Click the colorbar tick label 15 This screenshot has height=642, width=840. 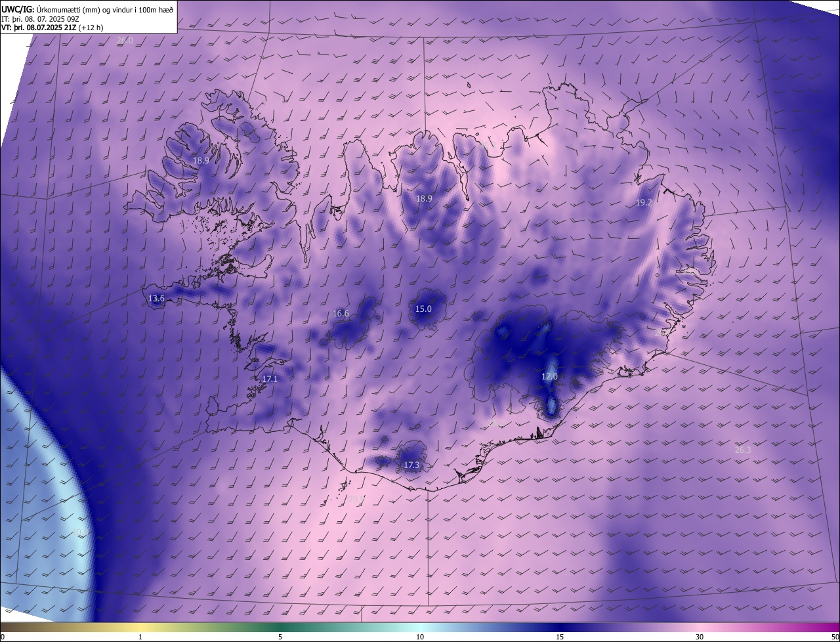(560, 637)
